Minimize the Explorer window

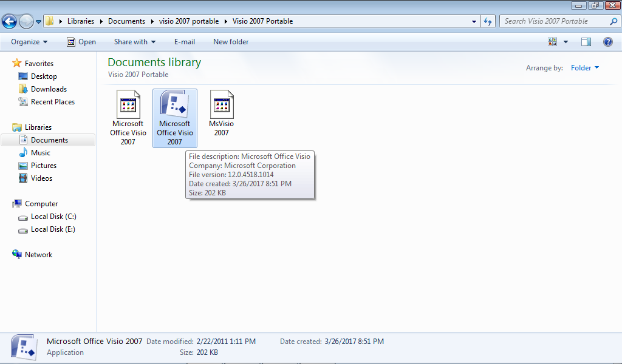[579, 5]
